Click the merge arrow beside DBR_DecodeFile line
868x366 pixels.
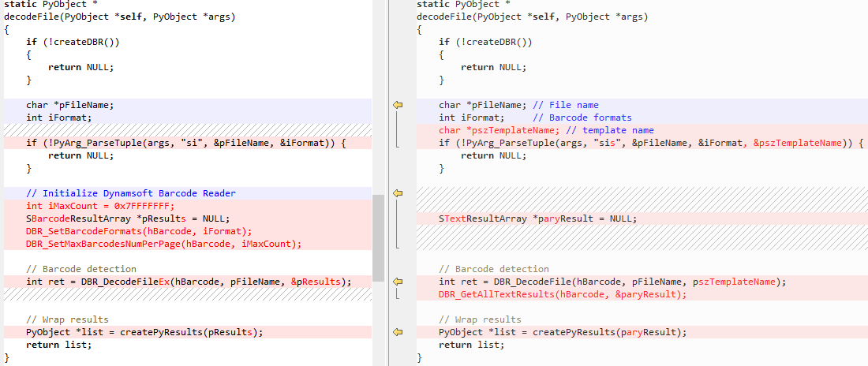click(398, 282)
